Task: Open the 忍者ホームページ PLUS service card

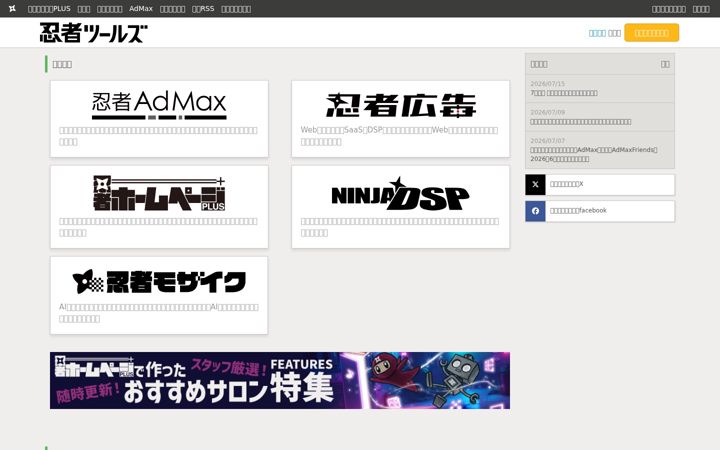Action: pyautogui.click(x=159, y=207)
